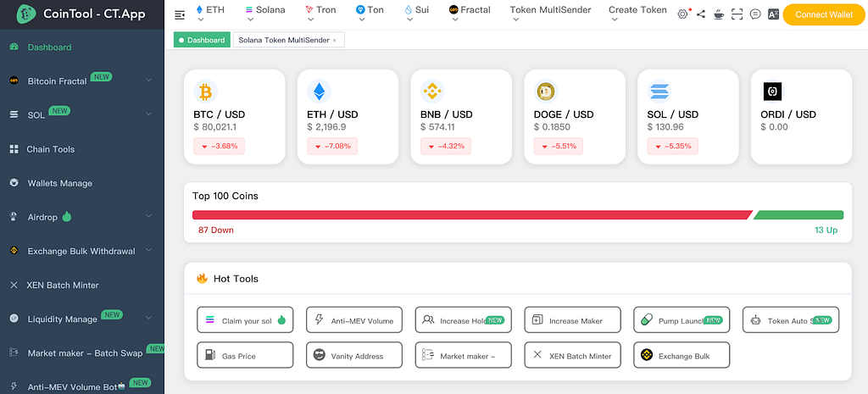Click the share icon in the top bar

[701, 14]
